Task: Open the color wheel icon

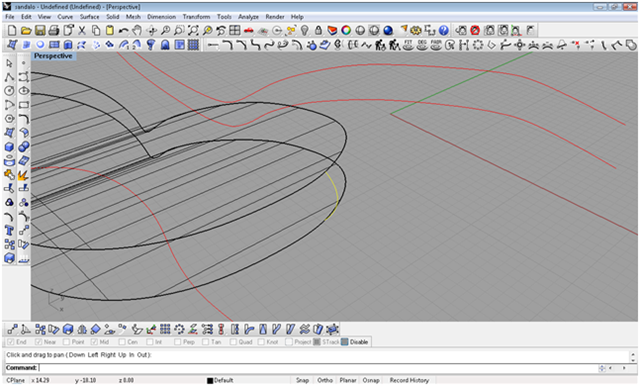Action: 346,30
